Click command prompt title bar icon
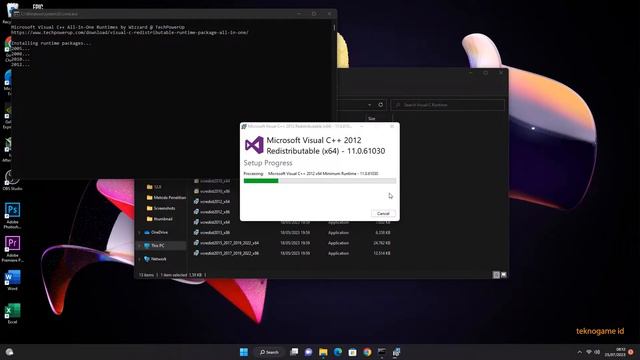The height and width of the screenshot is (360, 640). tap(17, 13)
